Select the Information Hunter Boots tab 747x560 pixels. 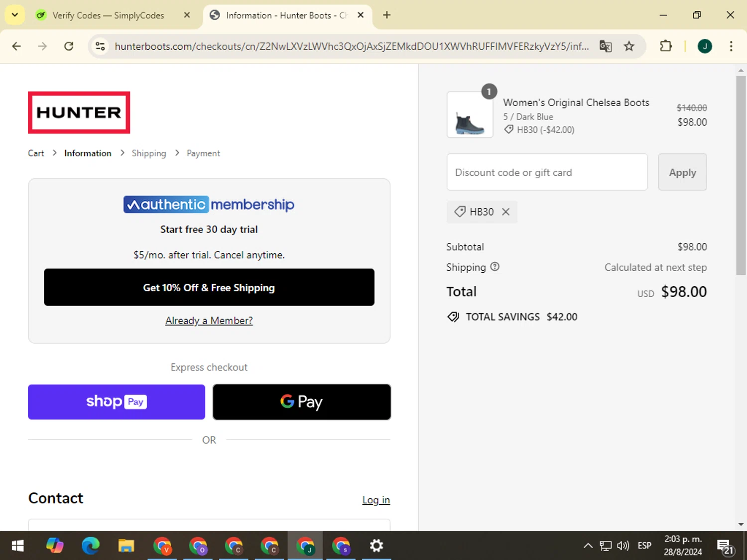[286, 15]
